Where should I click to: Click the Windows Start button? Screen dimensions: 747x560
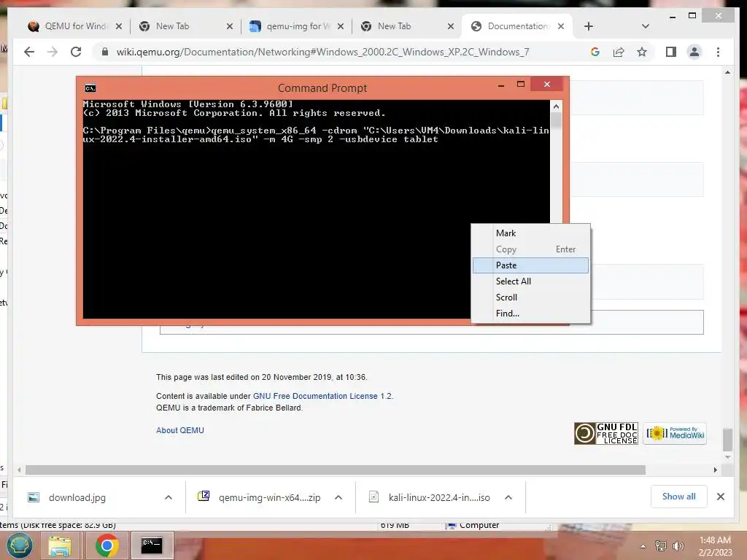[19, 545]
